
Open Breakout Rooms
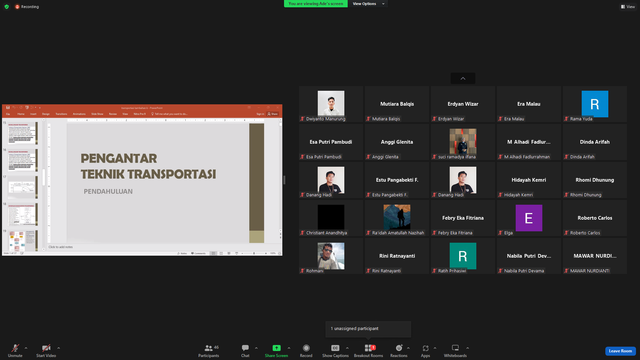[368, 350]
